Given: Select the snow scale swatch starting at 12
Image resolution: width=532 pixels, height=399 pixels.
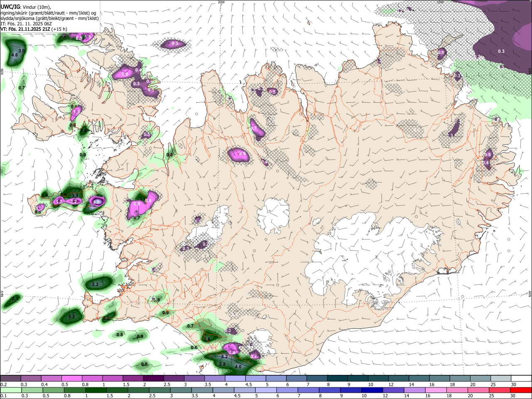Looking at the screenshot, I should click(398, 378).
